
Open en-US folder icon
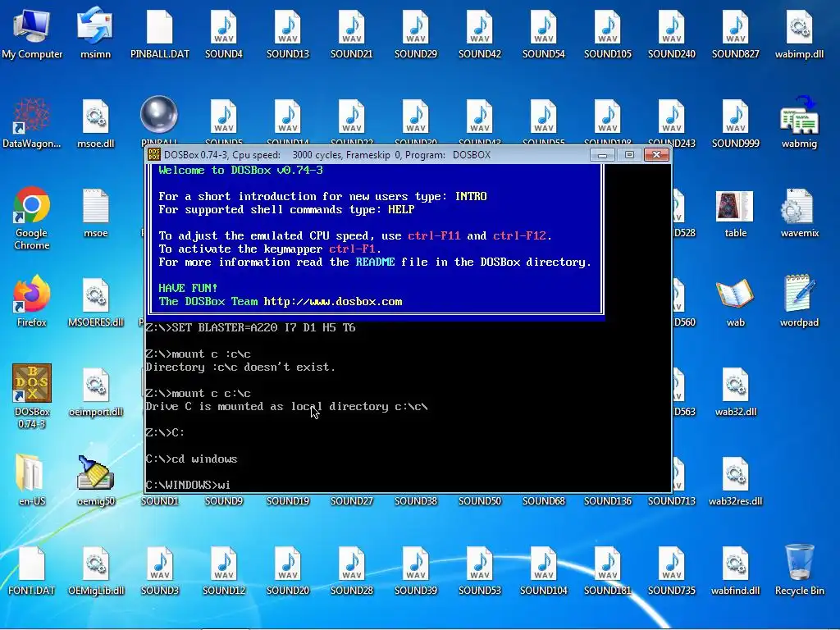30,473
